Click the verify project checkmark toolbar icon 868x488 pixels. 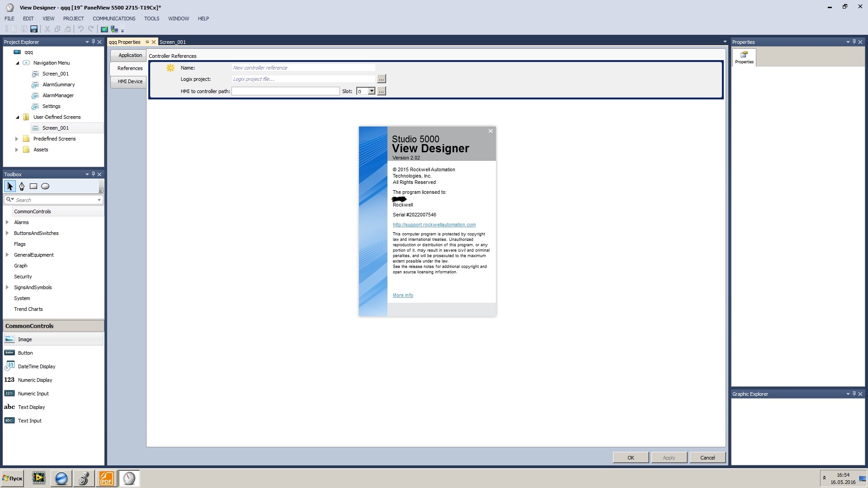click(x=104, y=29)
